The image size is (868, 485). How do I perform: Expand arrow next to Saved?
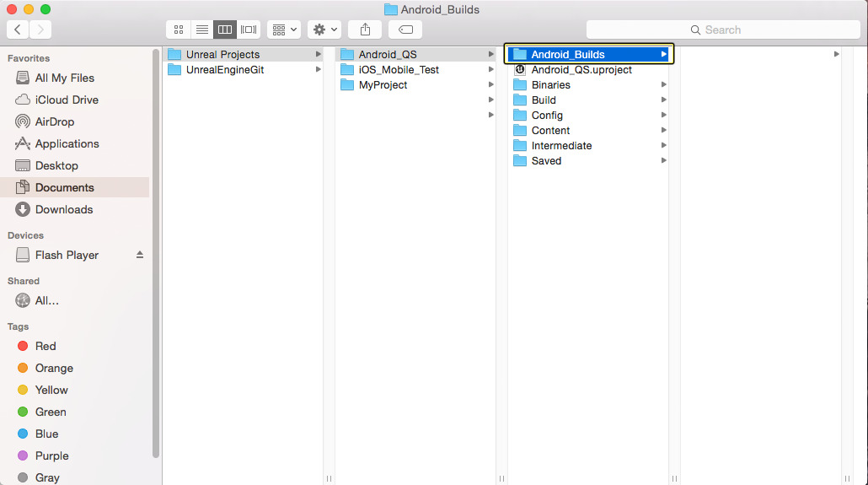663,160
